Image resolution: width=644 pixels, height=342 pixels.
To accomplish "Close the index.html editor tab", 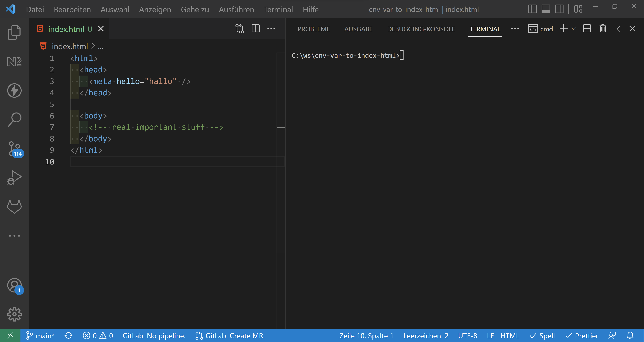I will [x=101, y=29].
